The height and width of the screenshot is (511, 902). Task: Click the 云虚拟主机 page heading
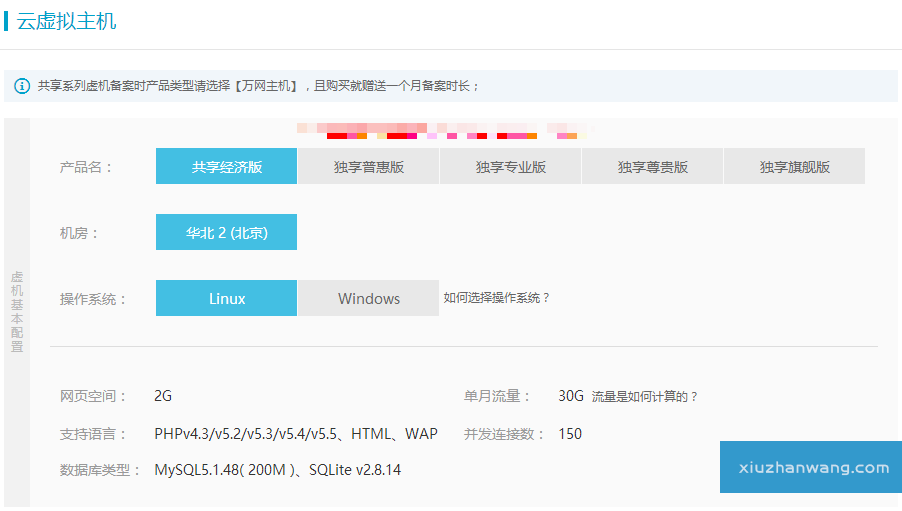click(67, 21)
